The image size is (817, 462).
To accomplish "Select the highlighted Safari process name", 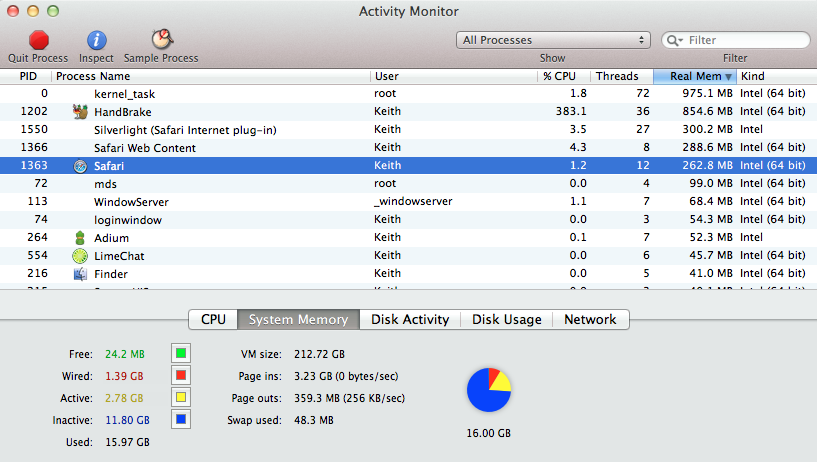I will tap(109, 166).
